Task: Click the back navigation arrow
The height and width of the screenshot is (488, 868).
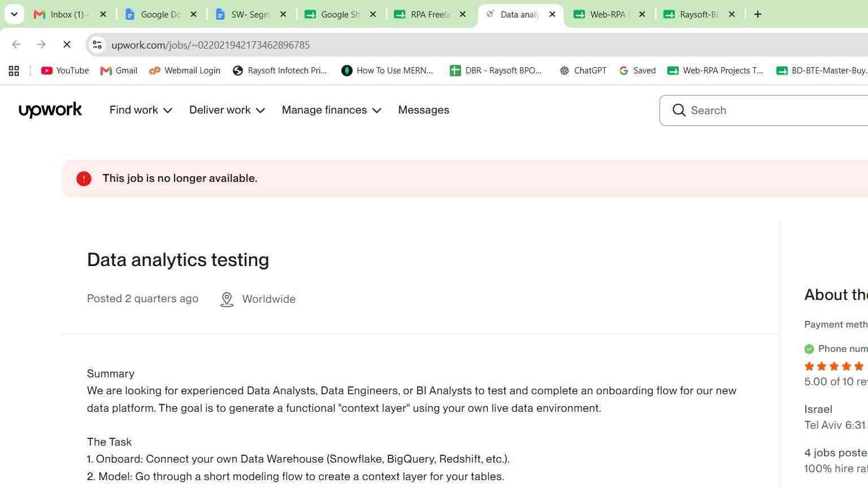Action: 16,45
